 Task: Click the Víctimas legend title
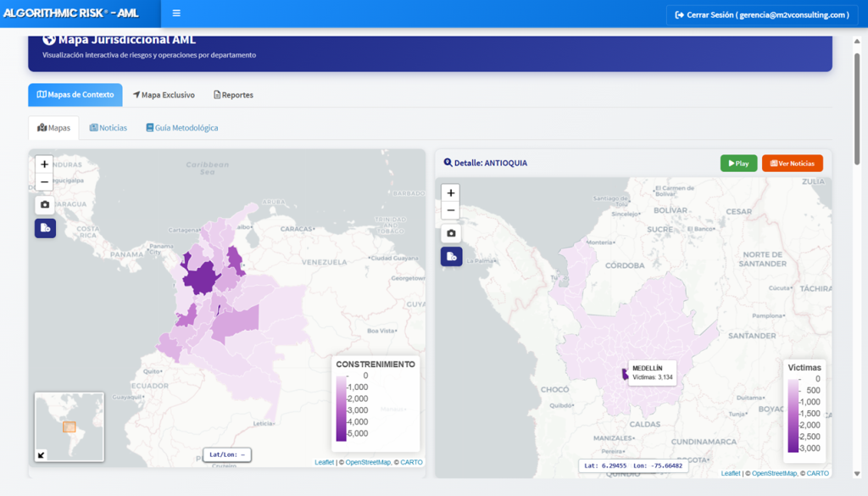point(804,368)
